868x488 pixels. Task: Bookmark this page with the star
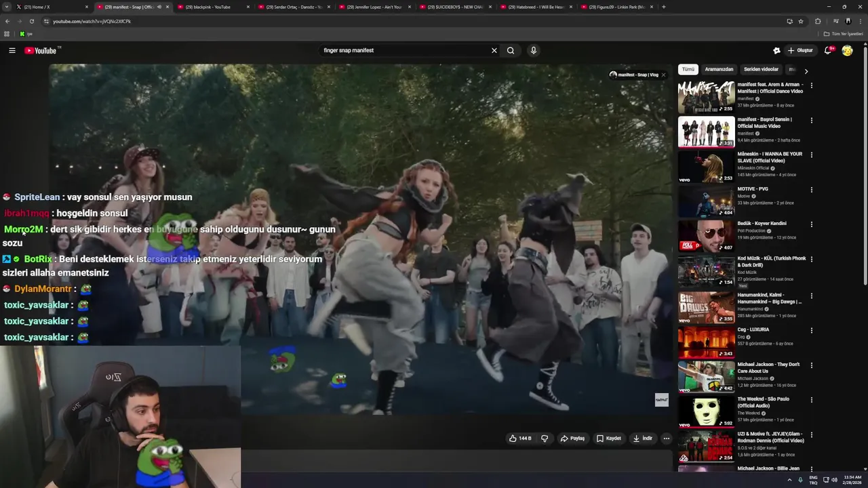click(x=801, y=21)
